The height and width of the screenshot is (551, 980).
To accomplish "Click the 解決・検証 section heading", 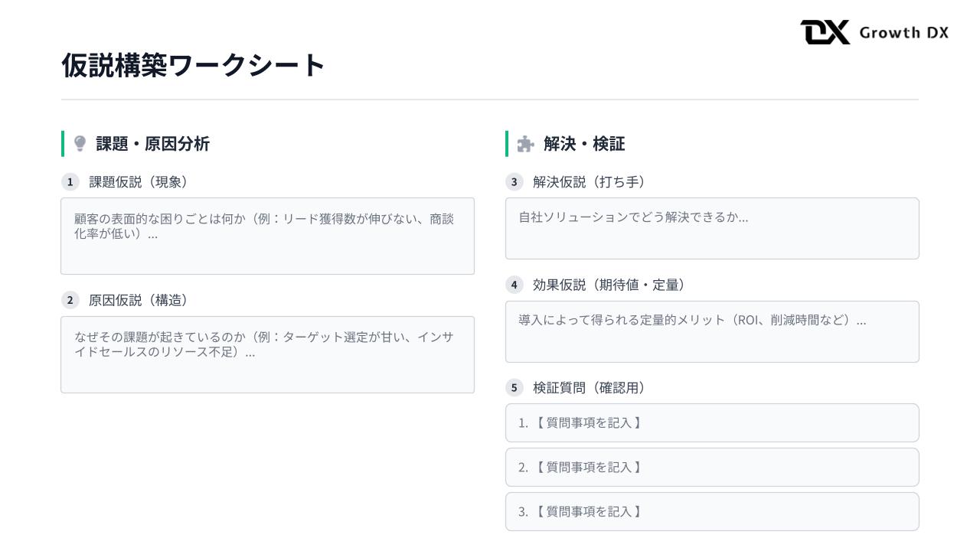I will pyautogui.click(x=584, y=144).
